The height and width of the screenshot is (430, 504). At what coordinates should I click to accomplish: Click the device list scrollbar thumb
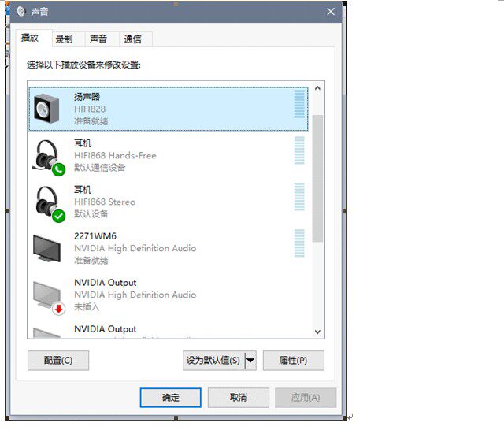click(317, 178)
